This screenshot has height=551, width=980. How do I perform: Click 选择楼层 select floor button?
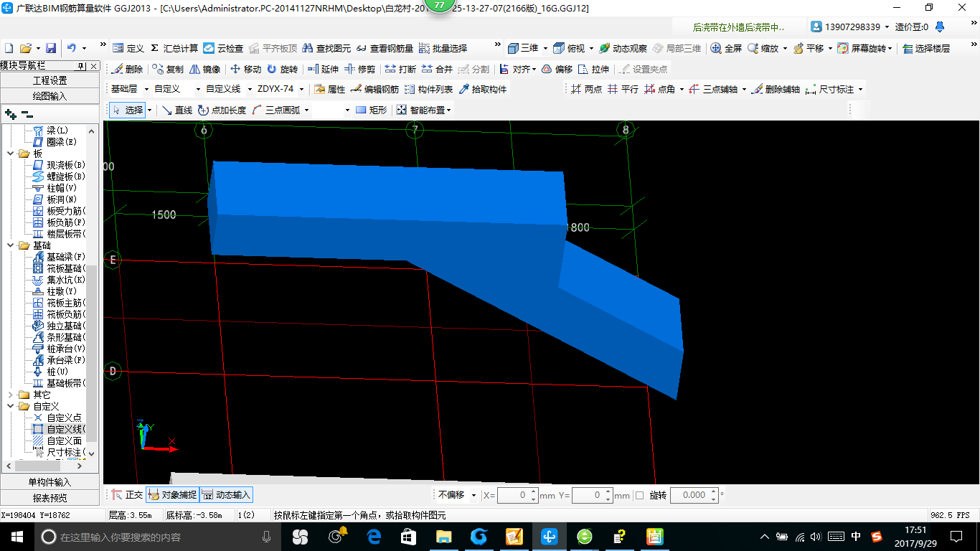click(x=926, y=48)
